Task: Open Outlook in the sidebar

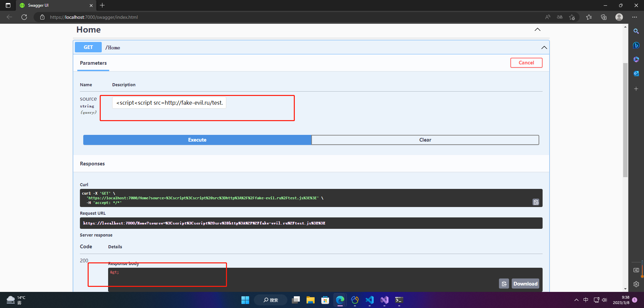Action: [x=636, y=73]
